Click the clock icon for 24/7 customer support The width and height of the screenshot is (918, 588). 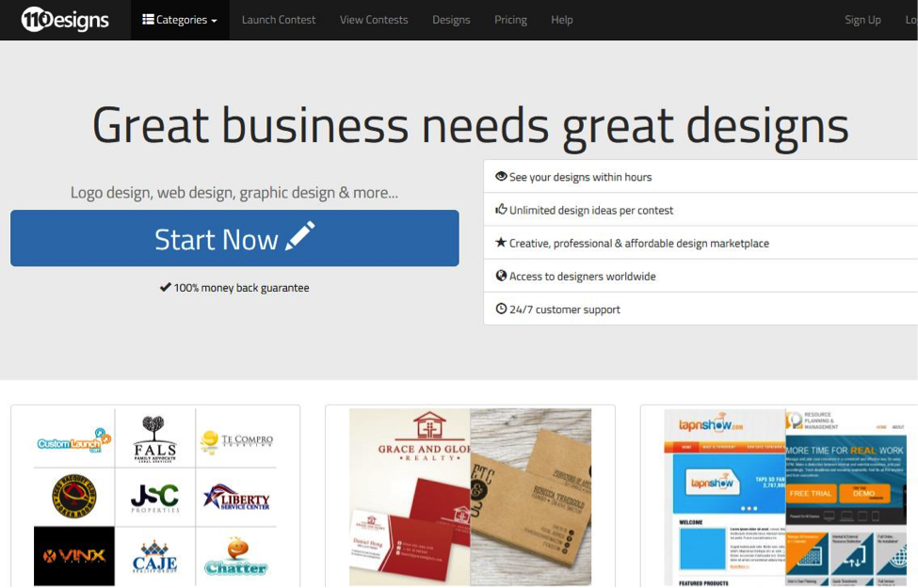point(500,309)
